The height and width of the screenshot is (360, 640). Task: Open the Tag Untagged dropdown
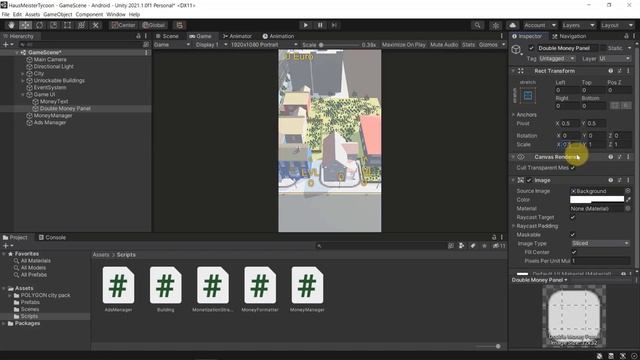click(x=557, y=59)
